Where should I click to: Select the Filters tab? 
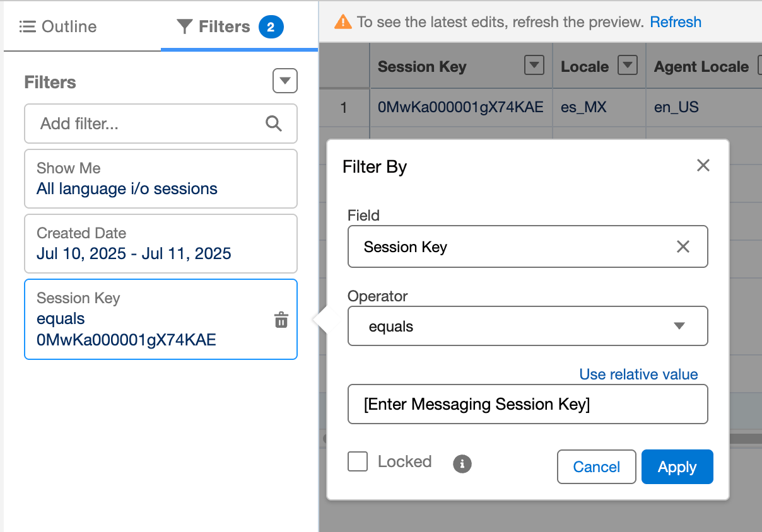pyautogui.click(x=231, y=26)
